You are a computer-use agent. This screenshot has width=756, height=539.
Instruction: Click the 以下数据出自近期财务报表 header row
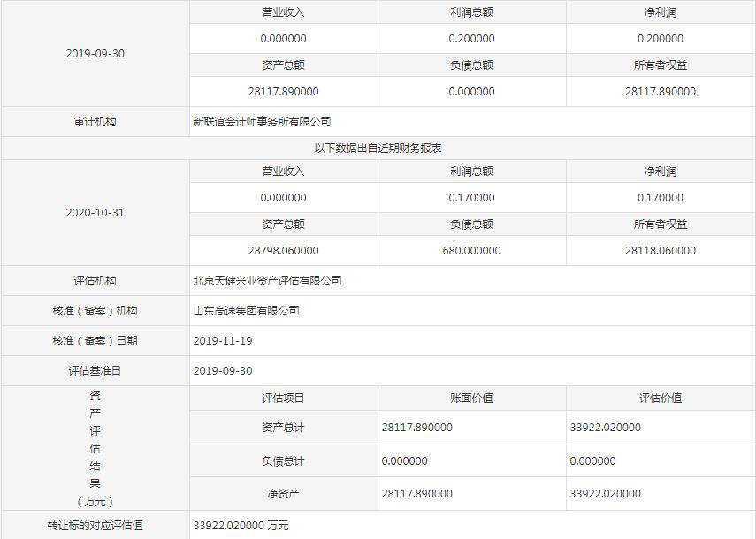[378, 148]
